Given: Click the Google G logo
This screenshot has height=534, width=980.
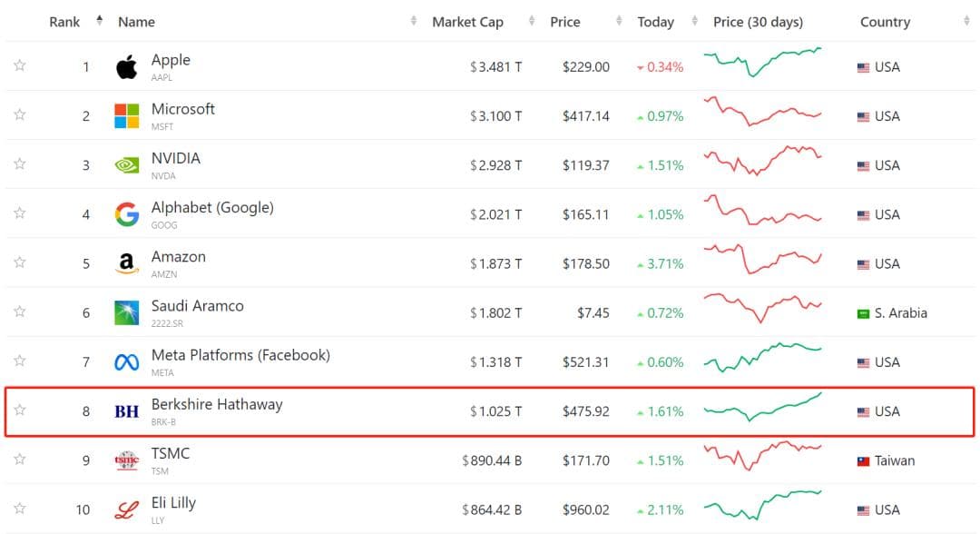Looking at the screenshot, I should click(x=127, y=214).
